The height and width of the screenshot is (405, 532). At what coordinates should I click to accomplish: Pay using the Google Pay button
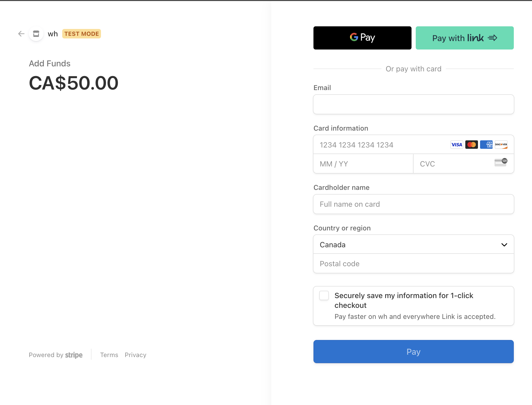coord(362,38)
